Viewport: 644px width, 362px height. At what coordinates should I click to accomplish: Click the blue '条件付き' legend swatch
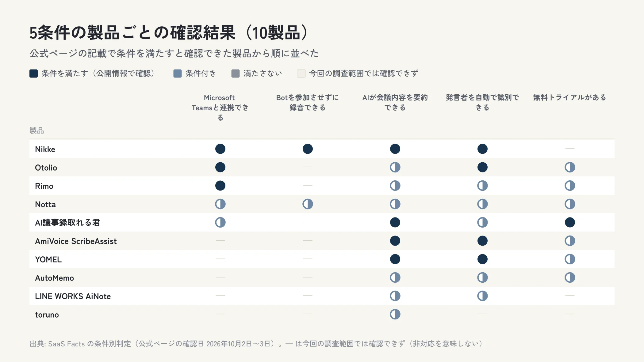(x=178, y=74)
